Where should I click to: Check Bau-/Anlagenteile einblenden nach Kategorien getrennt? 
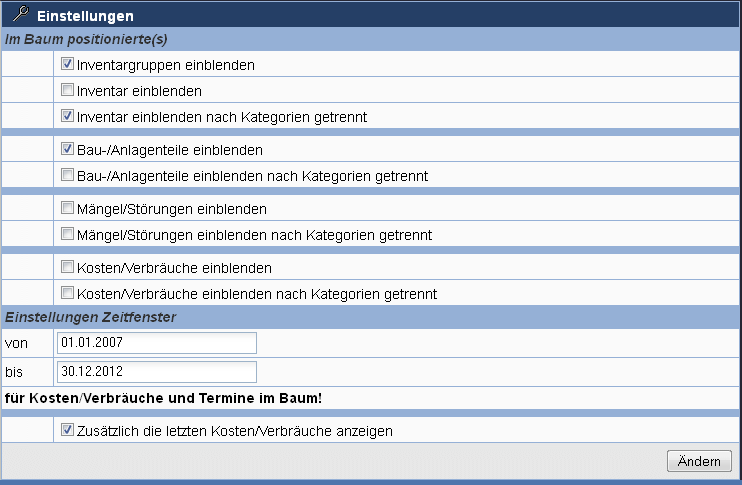point(67,175)
